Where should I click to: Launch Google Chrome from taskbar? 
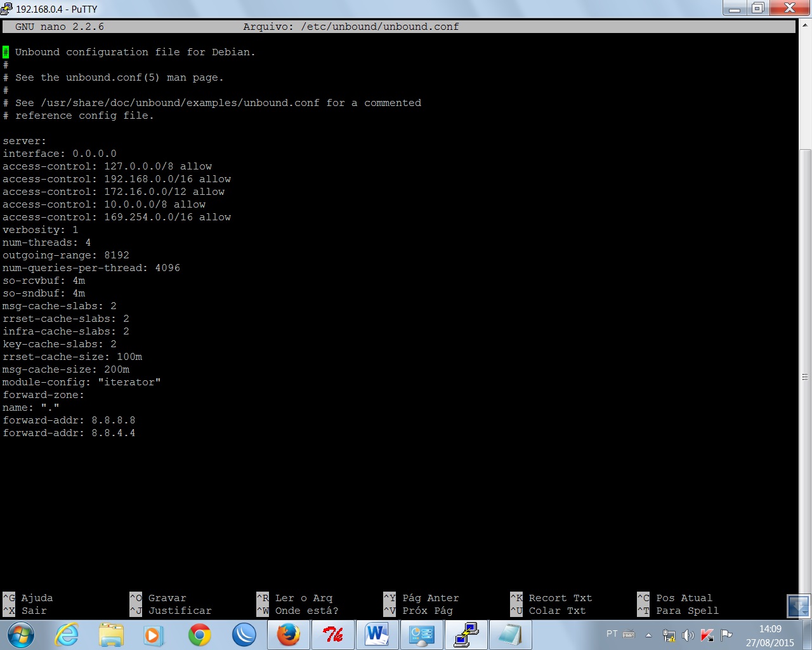pos(199,635)
